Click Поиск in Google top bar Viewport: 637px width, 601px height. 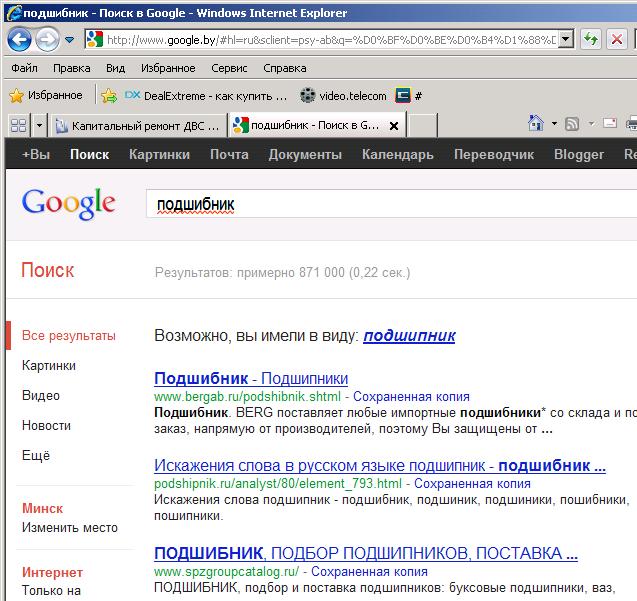89,154
